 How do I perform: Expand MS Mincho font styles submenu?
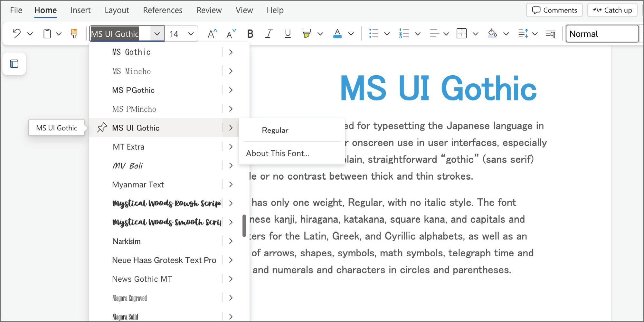pyautogui.click(x=231, y=71)
